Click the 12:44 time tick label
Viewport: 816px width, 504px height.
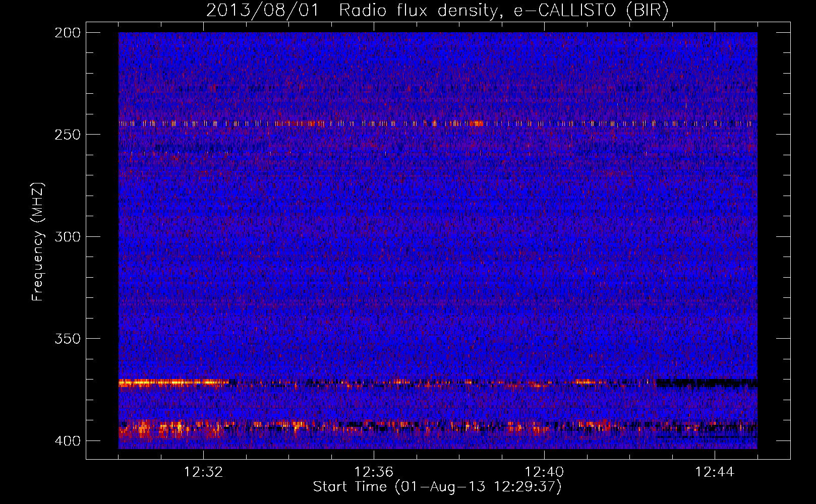pyautogui.click(x=715, y=472)
